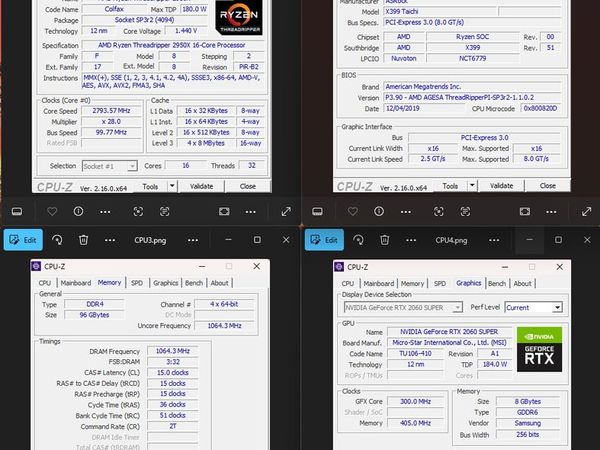Click the CPU3.png file name label

point(150,240)
